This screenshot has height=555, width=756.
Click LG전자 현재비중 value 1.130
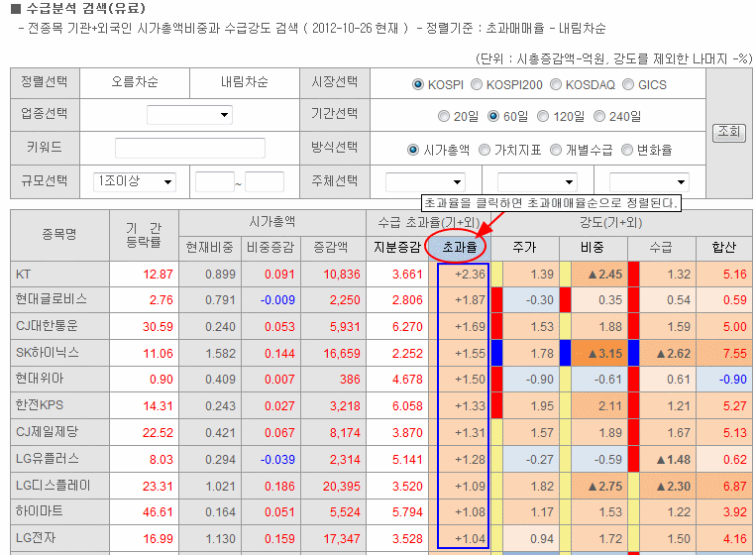pos(220,538)
